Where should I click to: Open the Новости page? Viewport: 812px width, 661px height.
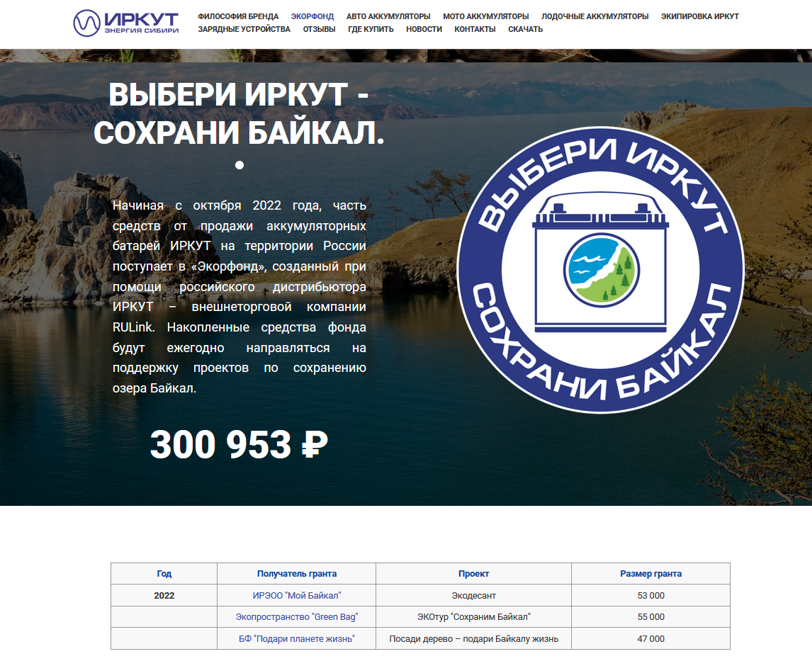(x=424, y=30)
